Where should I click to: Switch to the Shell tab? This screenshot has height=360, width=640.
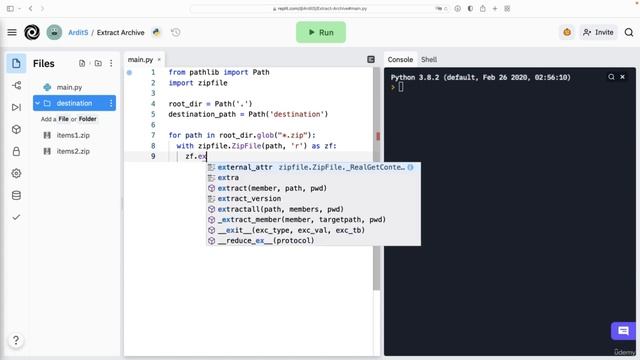[x=429, y=60]
